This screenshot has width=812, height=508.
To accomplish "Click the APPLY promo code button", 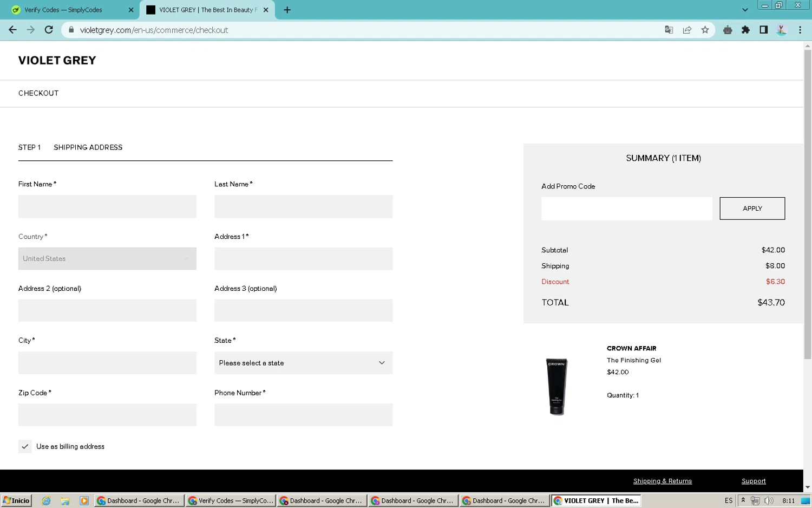I will click(x=752, y=209).
